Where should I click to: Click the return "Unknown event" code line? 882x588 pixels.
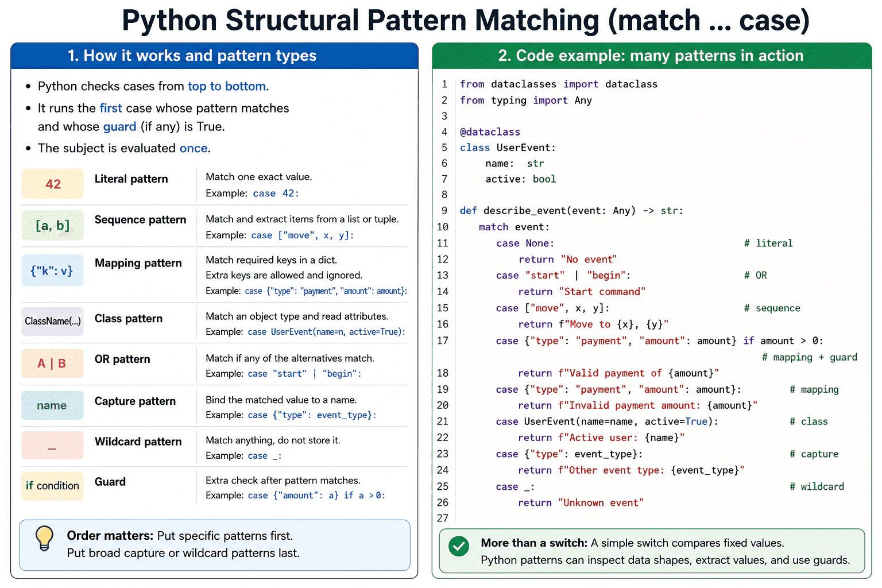click(x=581, y=503)
